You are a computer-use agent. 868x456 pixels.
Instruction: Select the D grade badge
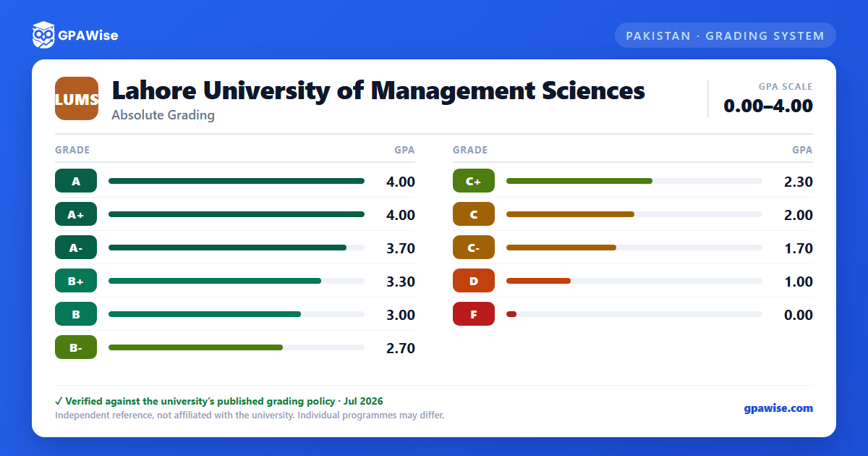tap(474, 281)
